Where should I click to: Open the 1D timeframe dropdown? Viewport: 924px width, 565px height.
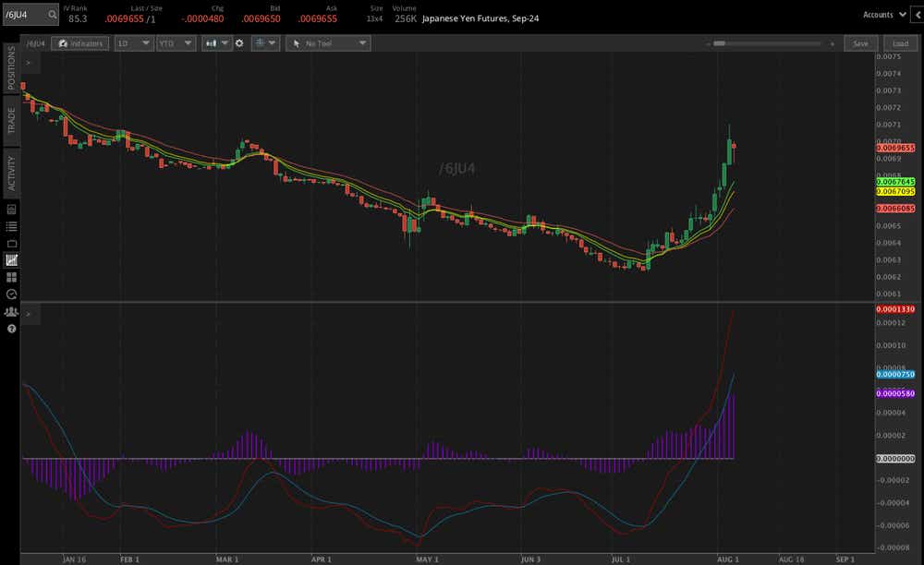point(133,43)
